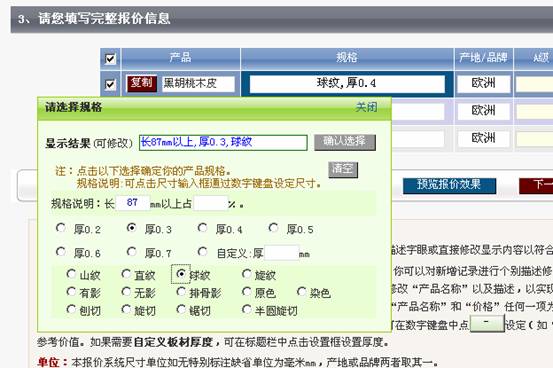The height and width of the screenshot is (368, 553).
Task: Select the 厚0.6 radio button
Action: [61, 252]
